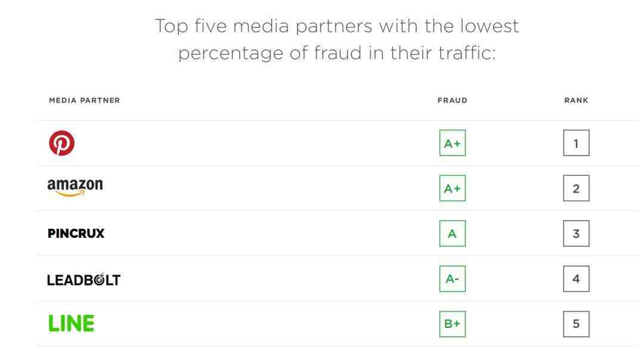
Task: Click the Pinterest logo icon
Action: pos(61,143)
